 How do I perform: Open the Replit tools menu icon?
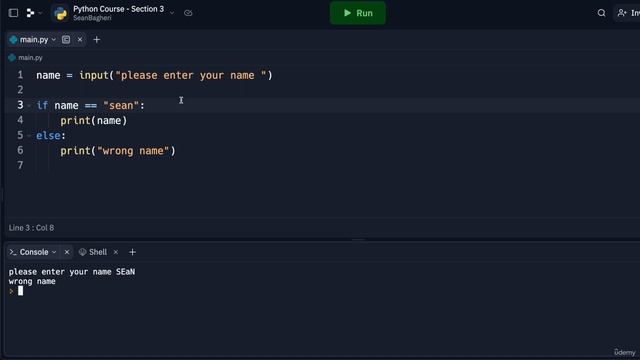[x=30, y=13]
